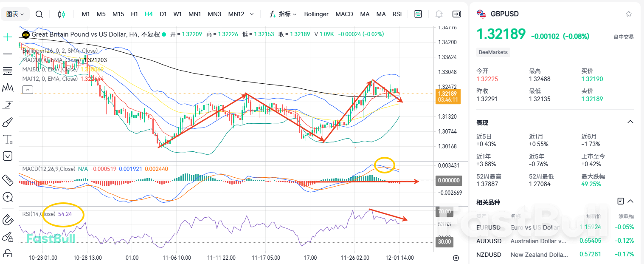This screenshot has width=644, height=264.
Task: Open the 指标 indicators menu
Action: (284, 14)
